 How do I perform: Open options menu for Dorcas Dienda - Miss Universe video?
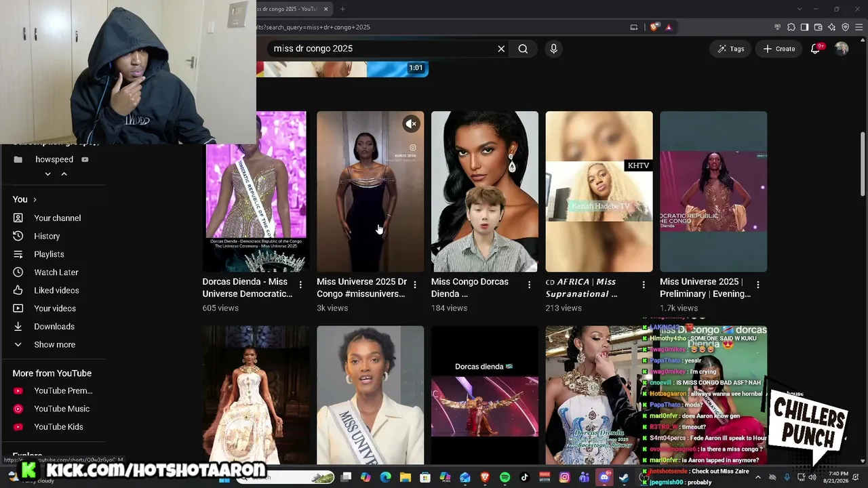click(x=300, y=285)
